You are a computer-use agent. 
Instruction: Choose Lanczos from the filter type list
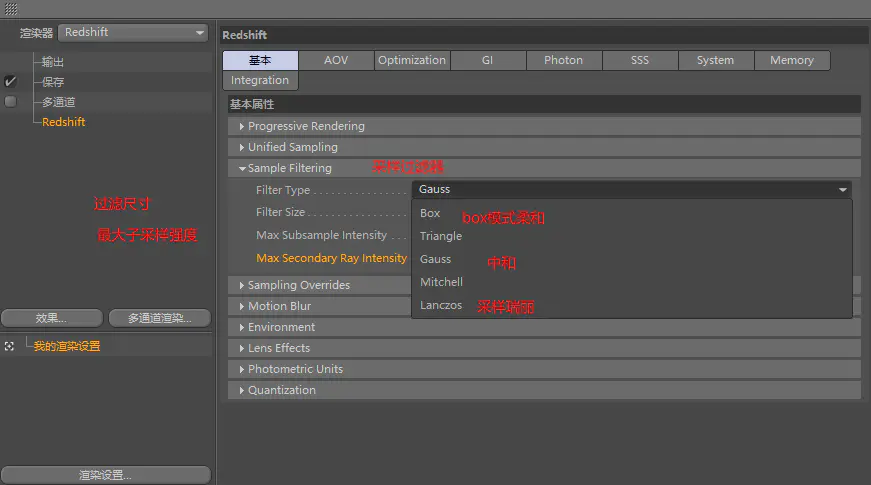[632, 305]
